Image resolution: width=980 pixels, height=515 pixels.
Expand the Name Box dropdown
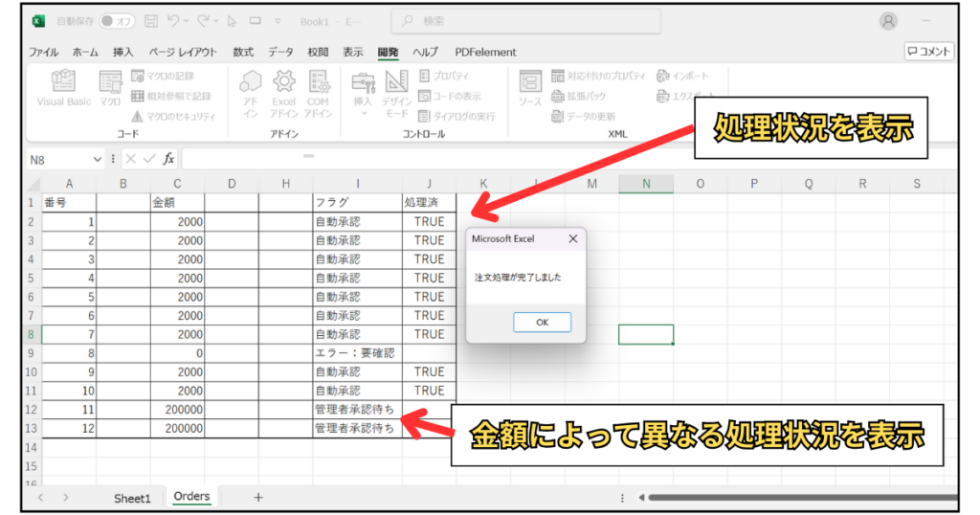[97, 159]
